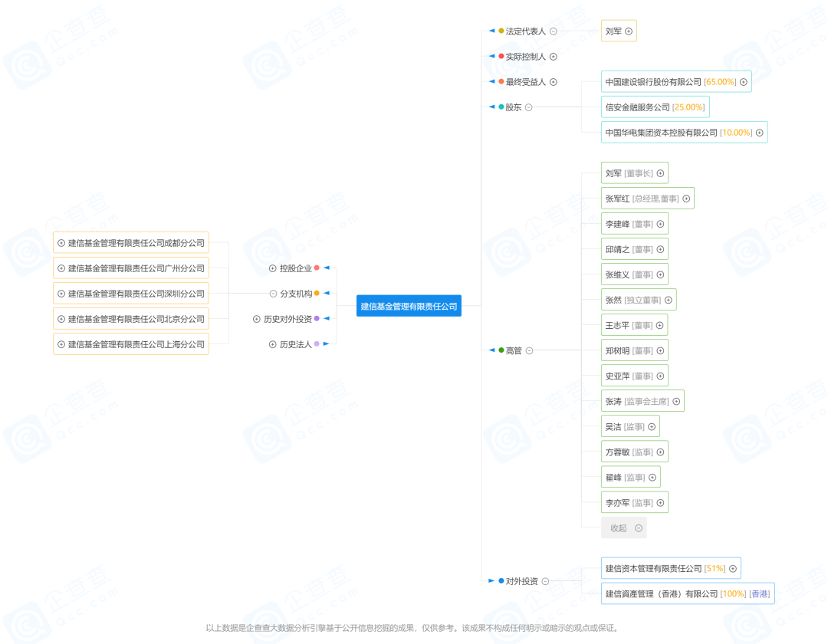The image size is (828, 644).
Task: Click the blue dot beside 对外投资
Action: tap(501, 580)
